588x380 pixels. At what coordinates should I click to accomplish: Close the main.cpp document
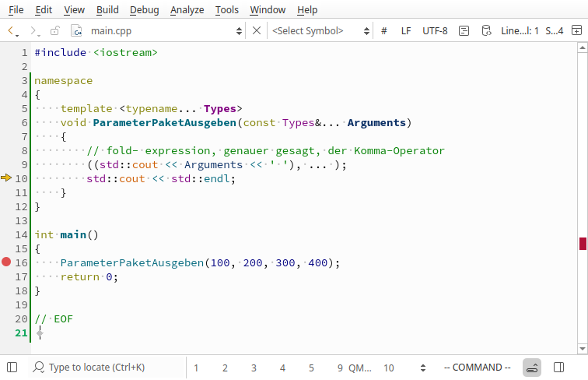click(x=257, y=30)
